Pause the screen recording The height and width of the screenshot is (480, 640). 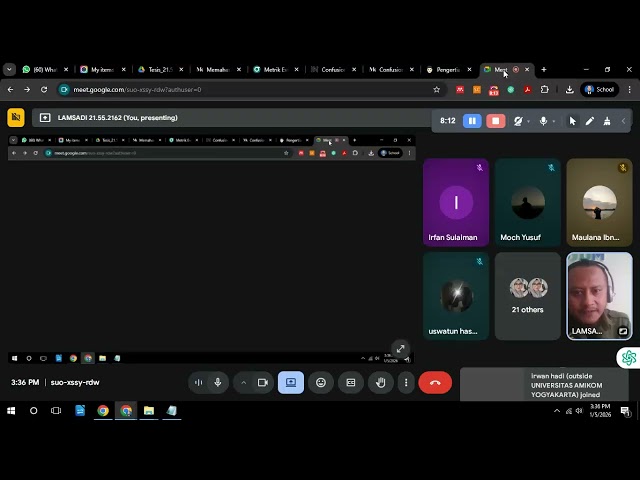(472, 121)
